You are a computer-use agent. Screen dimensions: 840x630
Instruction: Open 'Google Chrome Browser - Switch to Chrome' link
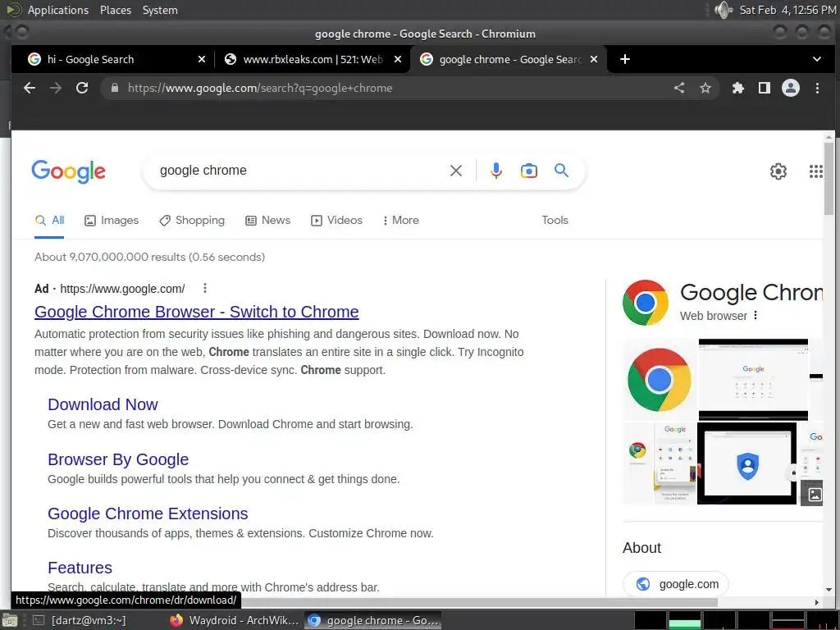tap(197, 312)
